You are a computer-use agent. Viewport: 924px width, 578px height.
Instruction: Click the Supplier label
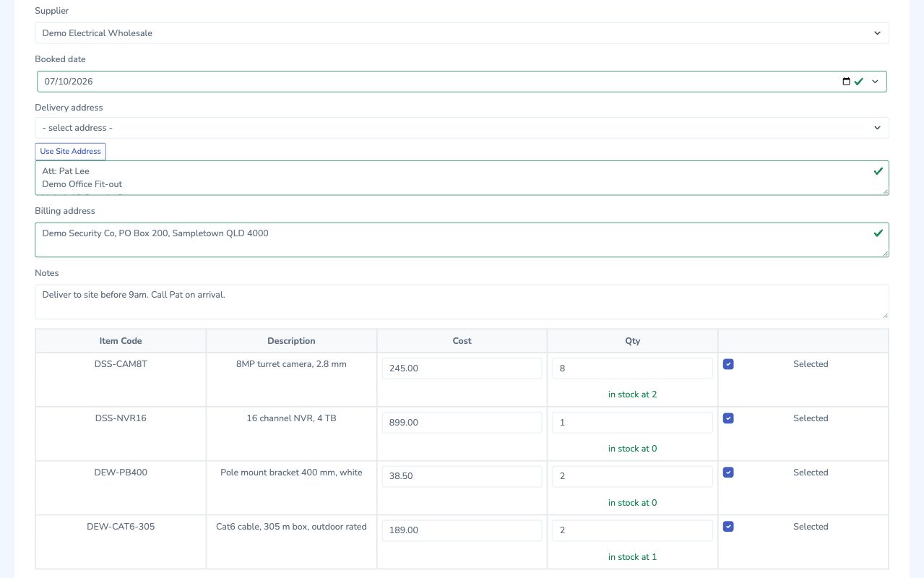52,12
